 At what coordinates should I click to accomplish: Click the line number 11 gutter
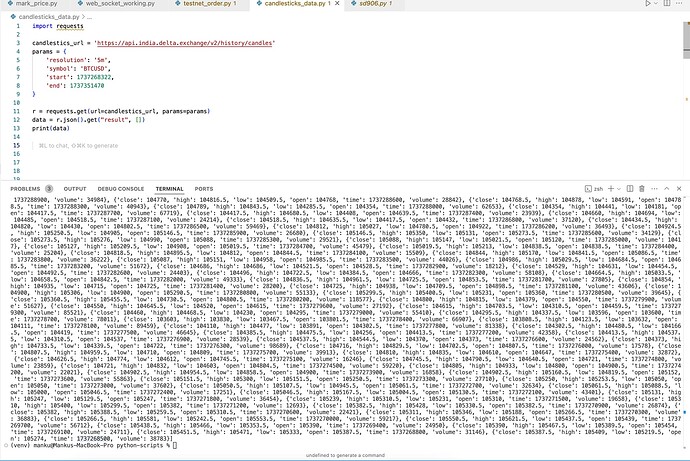coord(16,111)
